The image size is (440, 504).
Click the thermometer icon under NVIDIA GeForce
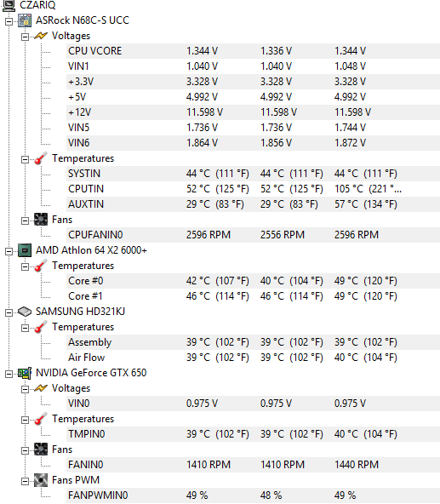pos(41,419)
